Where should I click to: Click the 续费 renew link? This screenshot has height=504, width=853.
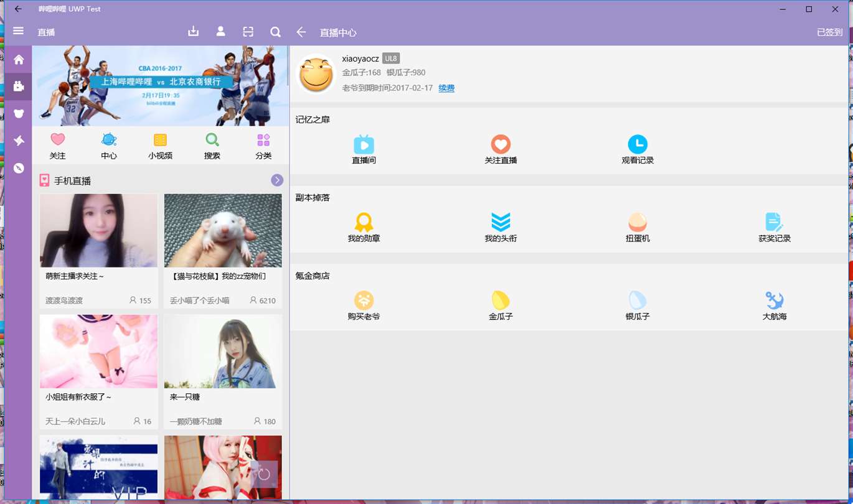pos(446,88)
